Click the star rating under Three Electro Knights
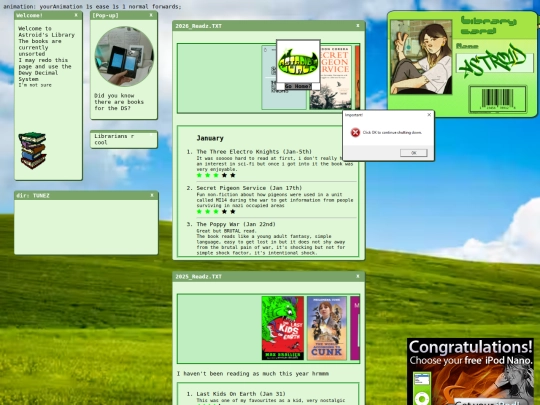Viewport: 540px width, 405px height. pyautogui.click(x=216, y=175)
